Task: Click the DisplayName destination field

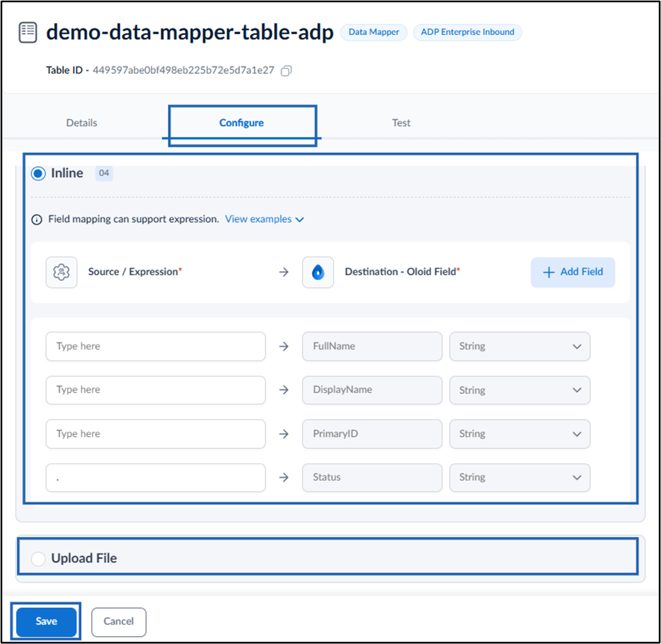Action: click(372, 390)
